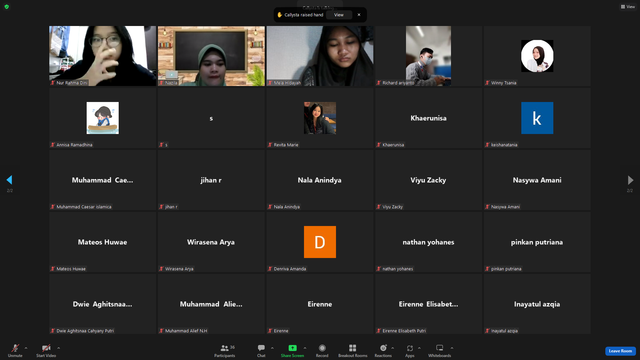Expand the arrow beside Apps
The height and width of the screenshot is (360, 640).
tap(419, 348)
